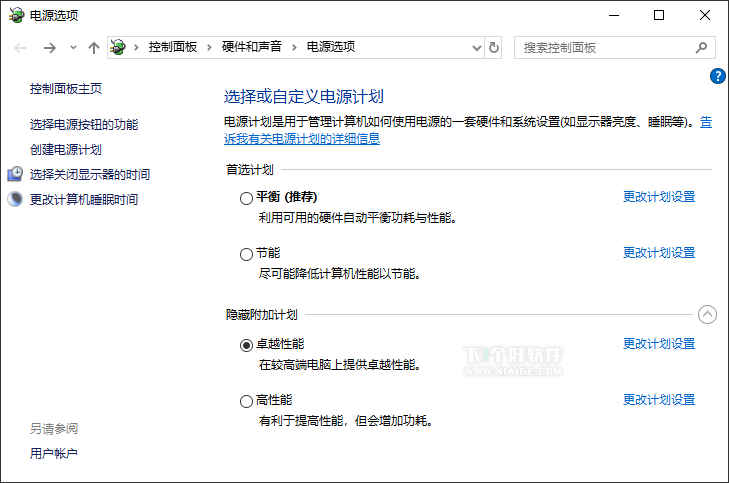Click the search magnifier icon
The height and width of the screenshot is (483, 729).
[x=701, y=47]
